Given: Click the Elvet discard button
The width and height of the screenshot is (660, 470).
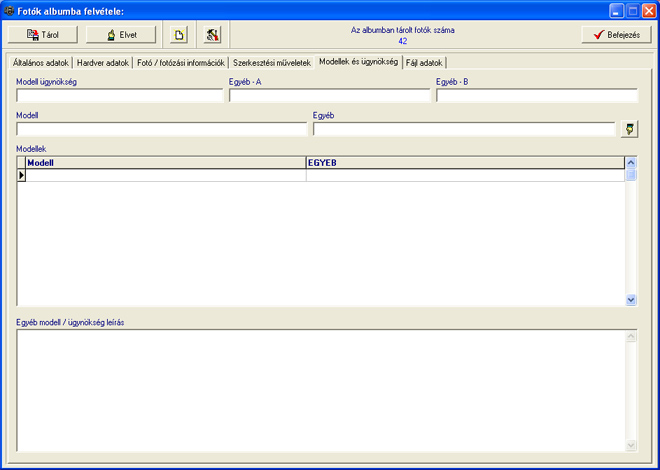Looking at the screenshot, I should click(x=121, y=35).
